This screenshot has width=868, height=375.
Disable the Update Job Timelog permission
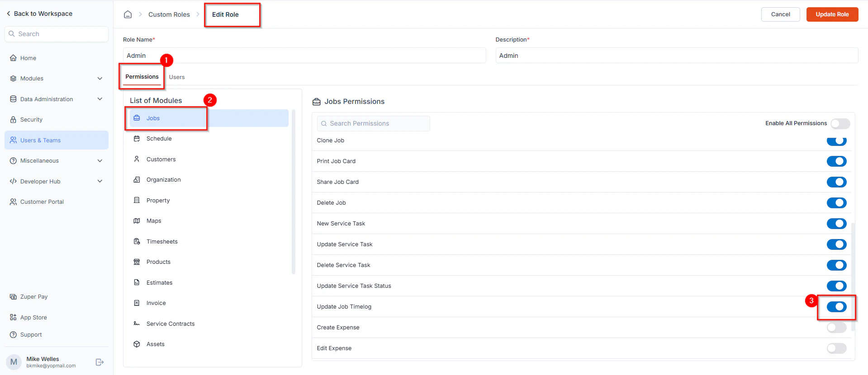(x=836, y=307)
